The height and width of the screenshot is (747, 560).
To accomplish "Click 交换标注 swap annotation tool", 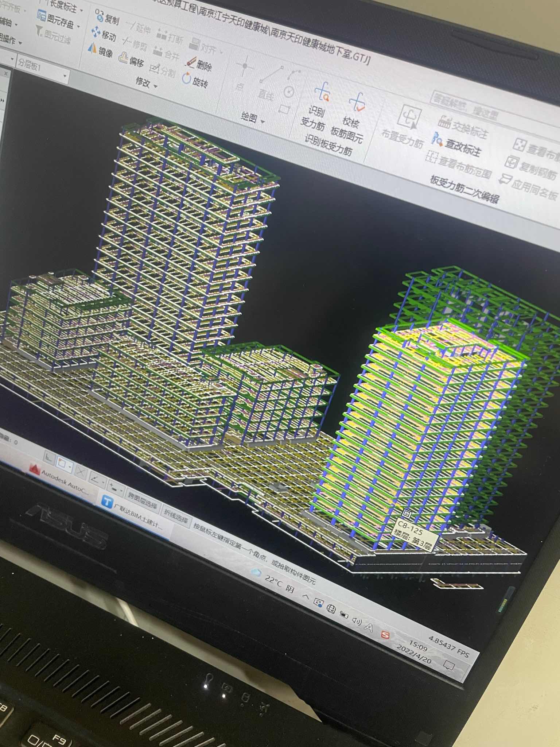I will 463,126.
